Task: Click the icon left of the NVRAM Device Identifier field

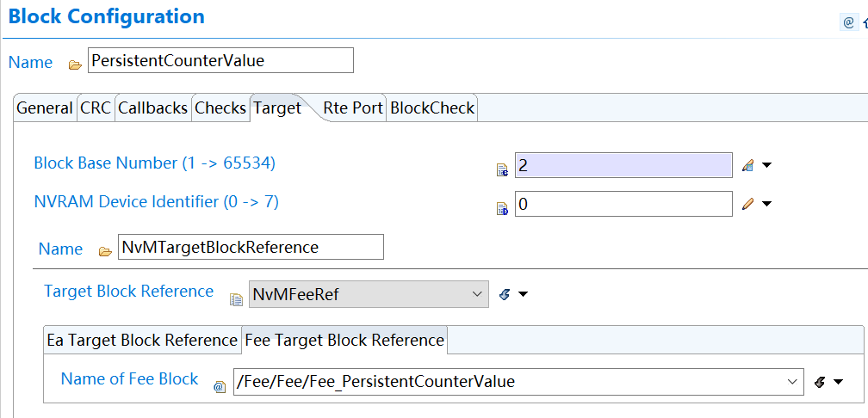Action: point(503,207)
